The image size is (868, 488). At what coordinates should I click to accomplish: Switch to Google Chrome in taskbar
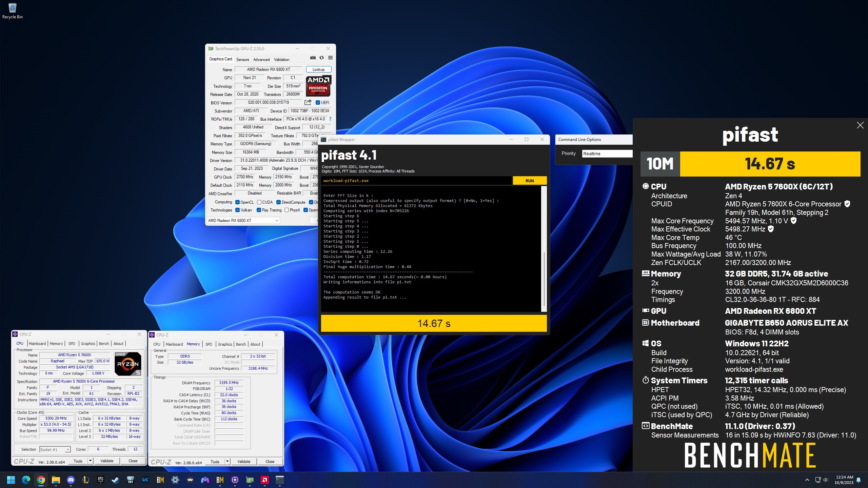(x=41, y=480)
